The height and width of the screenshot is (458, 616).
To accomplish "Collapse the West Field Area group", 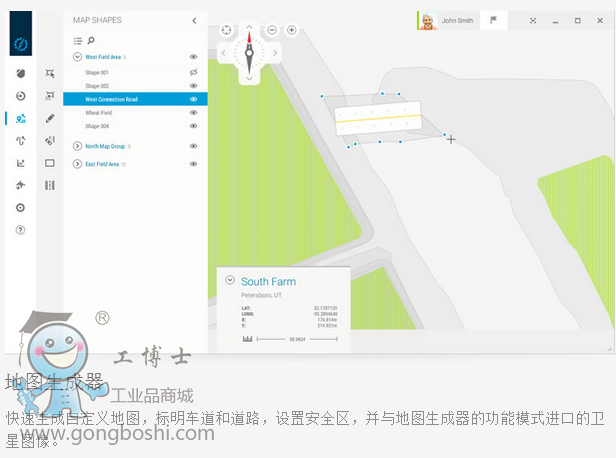I will 77,58.
